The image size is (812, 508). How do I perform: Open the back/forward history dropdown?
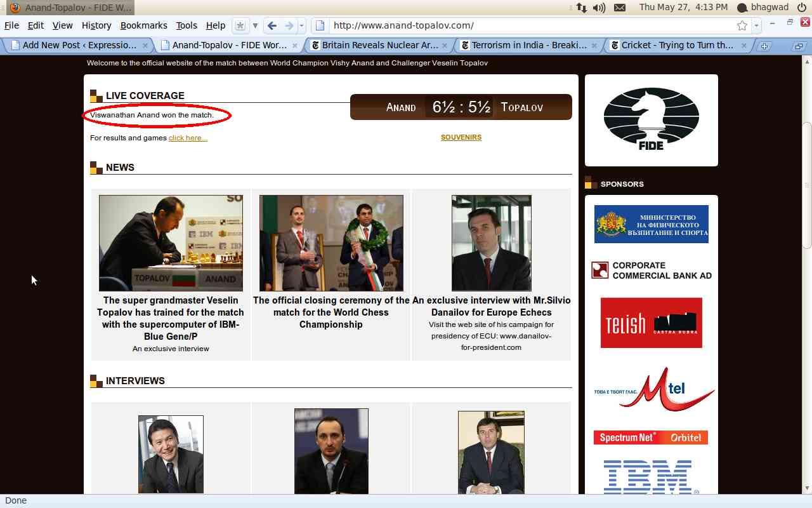click(x=302, y=25)
